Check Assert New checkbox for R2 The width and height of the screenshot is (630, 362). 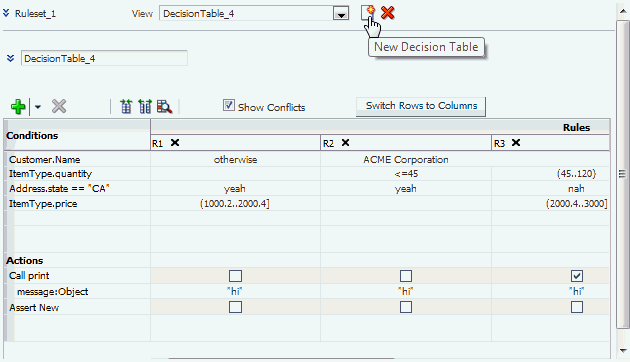pos(406,307)
